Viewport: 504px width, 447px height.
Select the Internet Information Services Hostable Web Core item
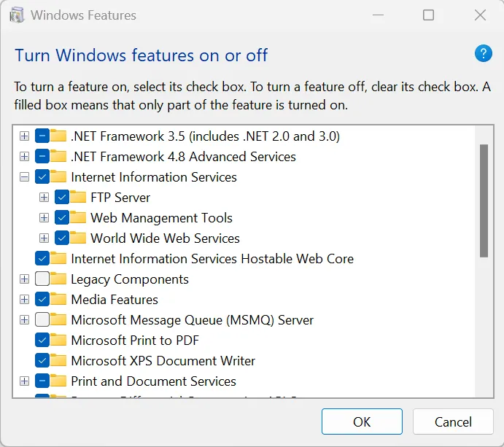pos(212,259)
